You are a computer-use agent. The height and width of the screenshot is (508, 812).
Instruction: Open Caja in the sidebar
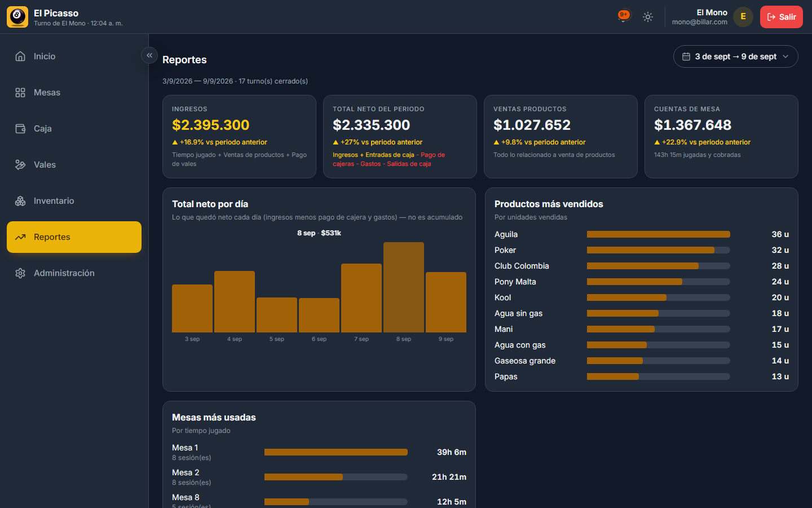click(74, 129)
